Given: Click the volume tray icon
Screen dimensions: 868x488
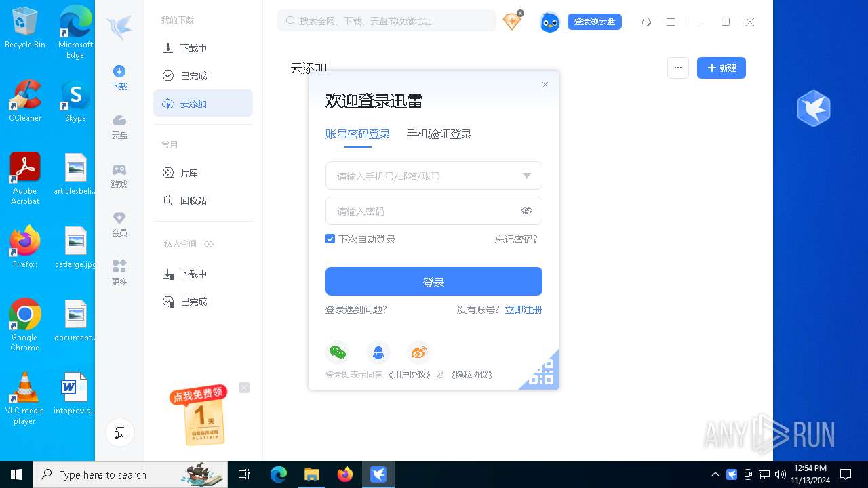Looking at the screenshot, I should pyautogui.click(x=780, y=474).
